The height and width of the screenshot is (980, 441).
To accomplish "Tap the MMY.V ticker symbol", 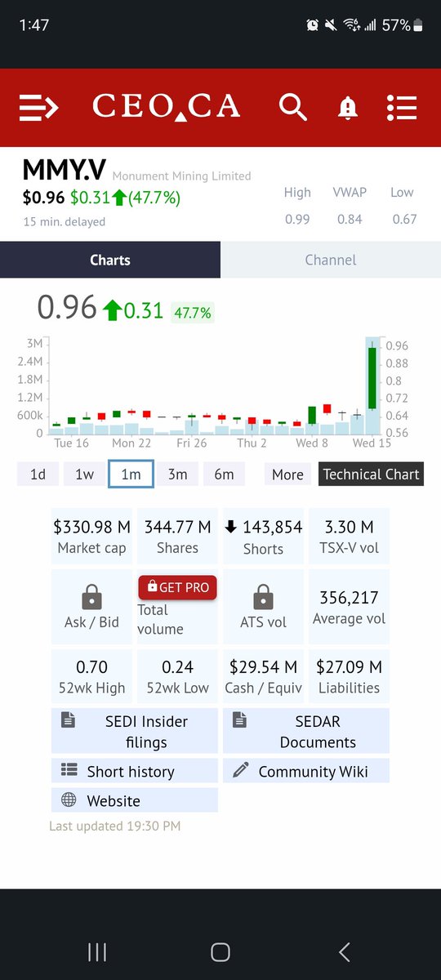I will click(x=64, y=170).
